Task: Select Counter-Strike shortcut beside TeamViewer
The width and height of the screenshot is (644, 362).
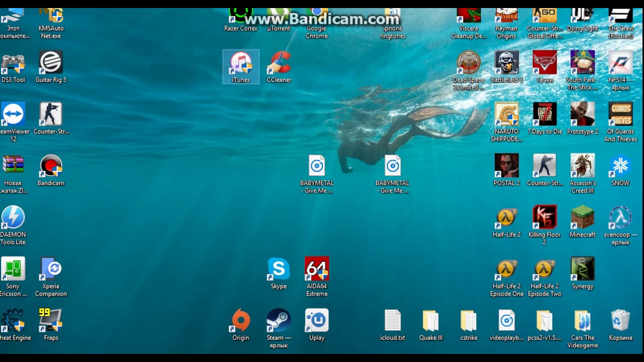Action: click(x=51, y=114)
